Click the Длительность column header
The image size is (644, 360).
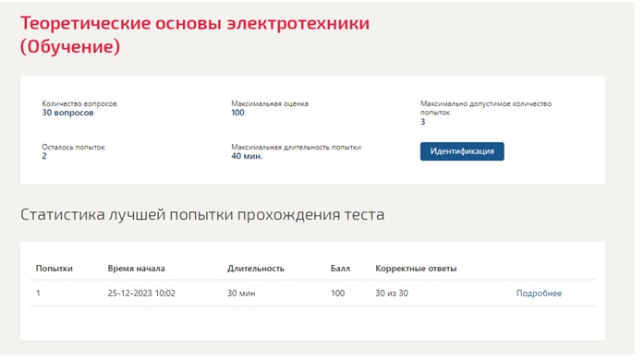tap(255, 269)
